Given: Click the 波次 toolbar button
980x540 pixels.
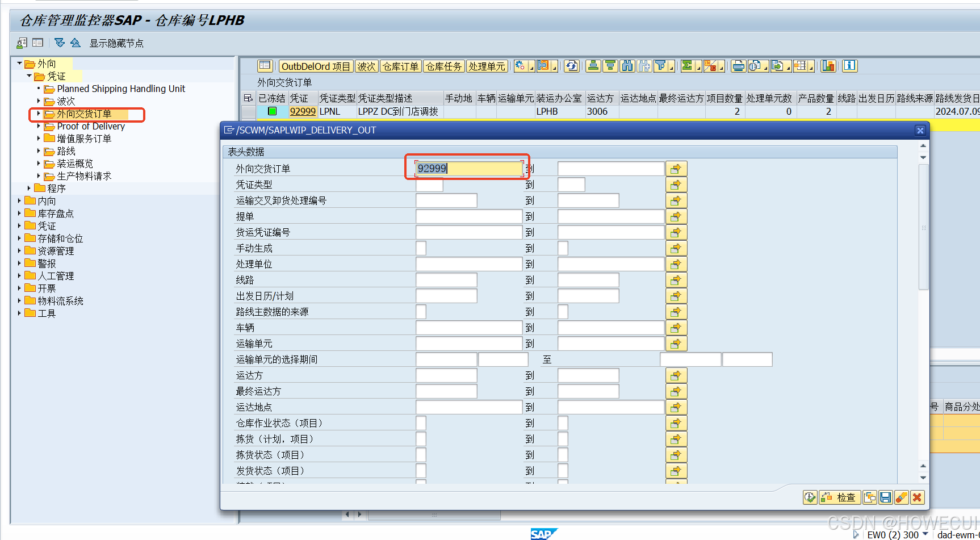Looking at the screenshot, I should point(366,66).
